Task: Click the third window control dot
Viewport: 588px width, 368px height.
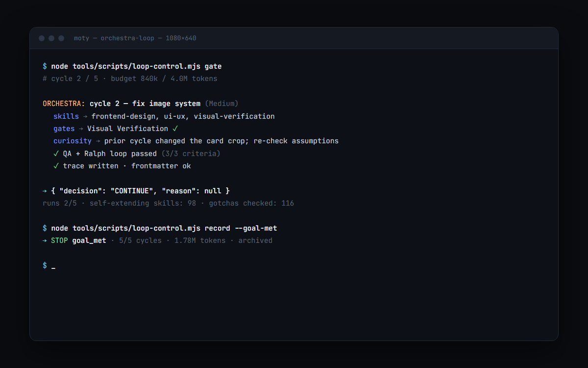Action: (61, 38)
